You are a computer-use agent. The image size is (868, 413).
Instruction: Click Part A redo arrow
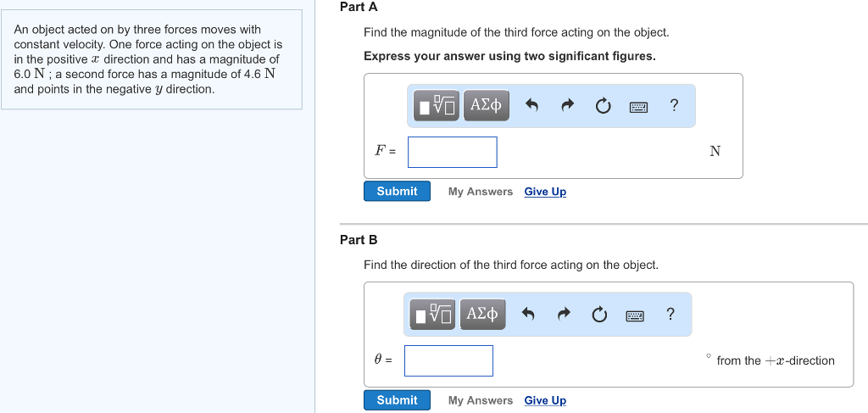coord(568,106)
